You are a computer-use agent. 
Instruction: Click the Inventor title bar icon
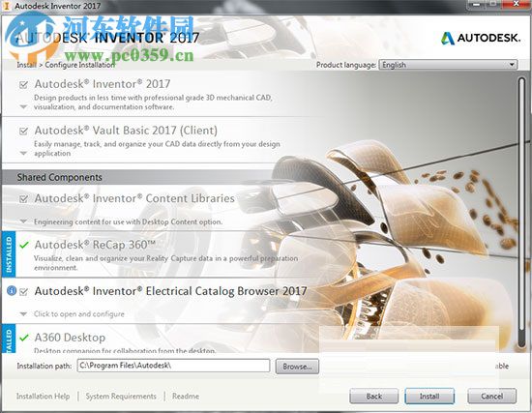click(x=6, y=6)
